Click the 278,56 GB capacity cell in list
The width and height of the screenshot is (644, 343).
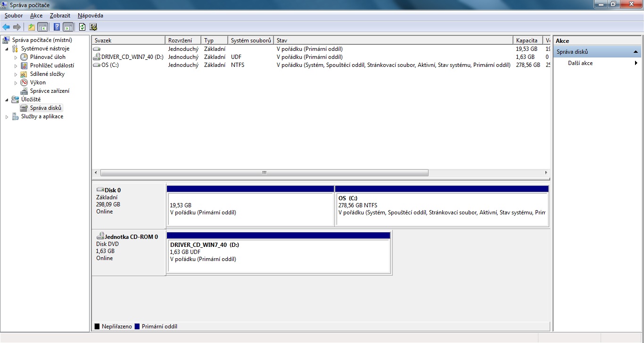528,65
